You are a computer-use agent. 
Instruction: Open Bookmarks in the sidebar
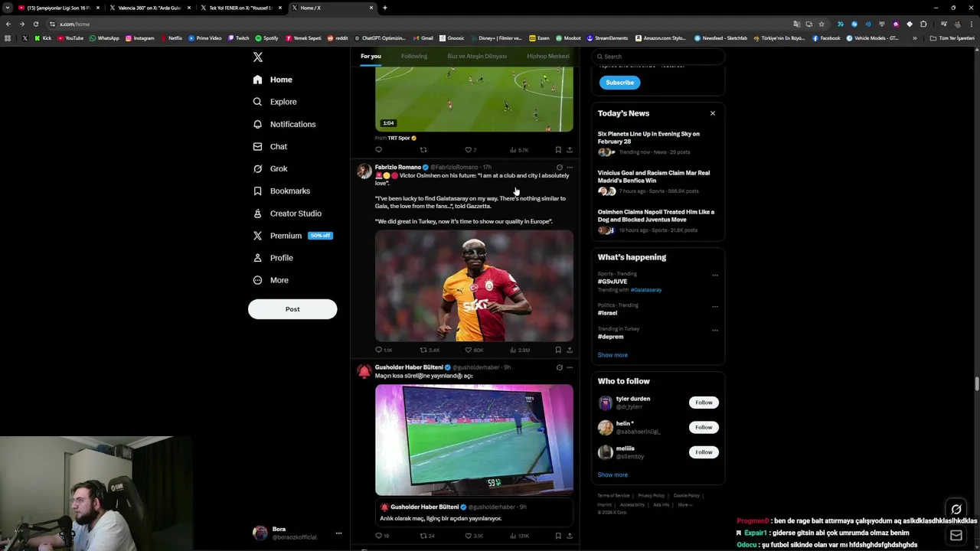point(281,191)
